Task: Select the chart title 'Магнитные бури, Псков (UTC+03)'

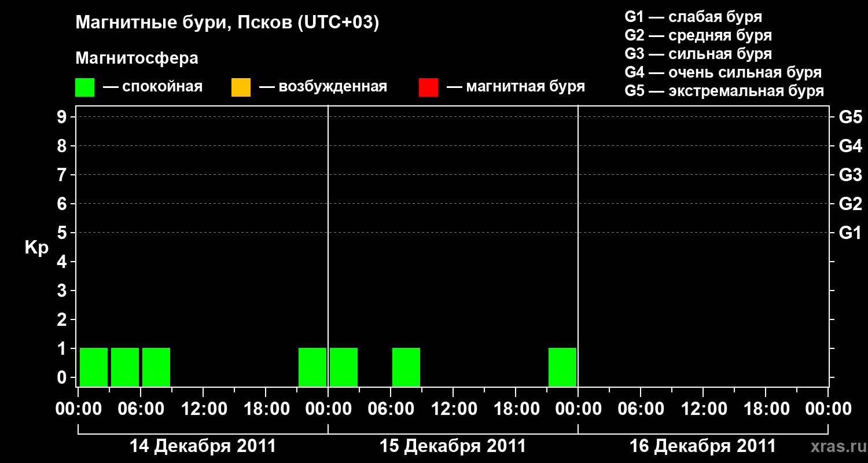Action: pyautogui.click(x=227, y=23)
